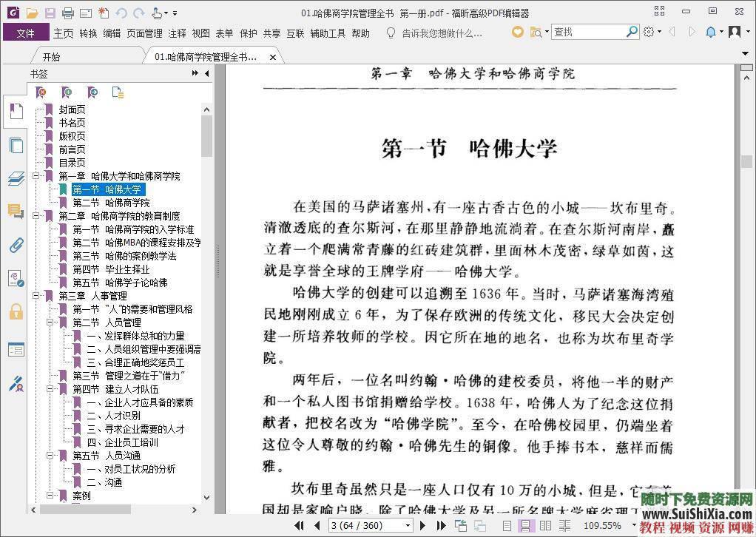Open the digital signatures panel icon
Viewport: 756px width, 537px height.
[16, 278]
